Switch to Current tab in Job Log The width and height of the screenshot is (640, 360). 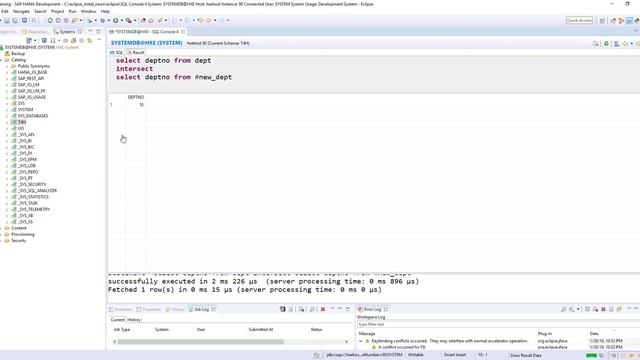(x=118, y=320)
